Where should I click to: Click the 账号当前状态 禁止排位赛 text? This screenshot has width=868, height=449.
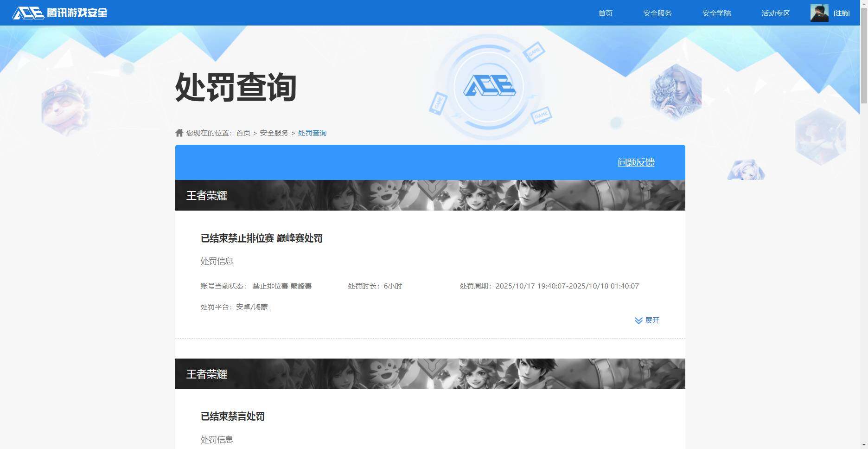coord(256,286)
